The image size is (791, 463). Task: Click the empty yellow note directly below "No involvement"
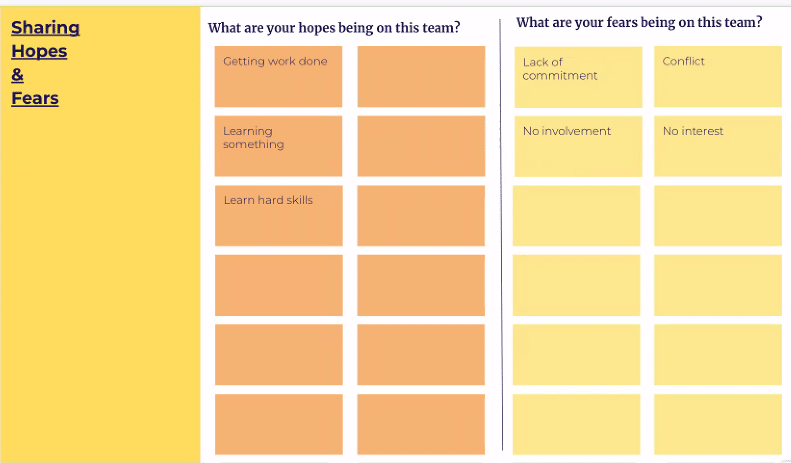coord(577,215)
